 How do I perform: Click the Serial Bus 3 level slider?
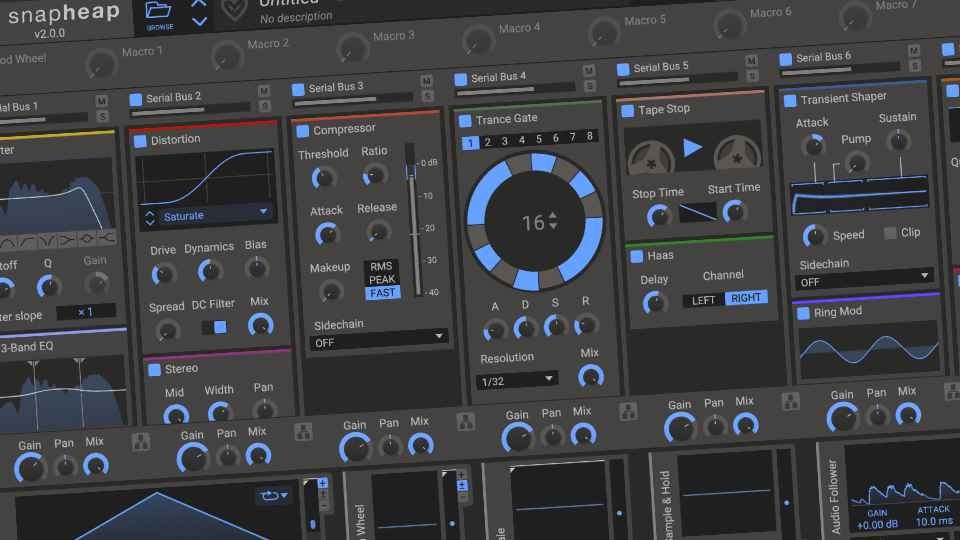point(361,99)
